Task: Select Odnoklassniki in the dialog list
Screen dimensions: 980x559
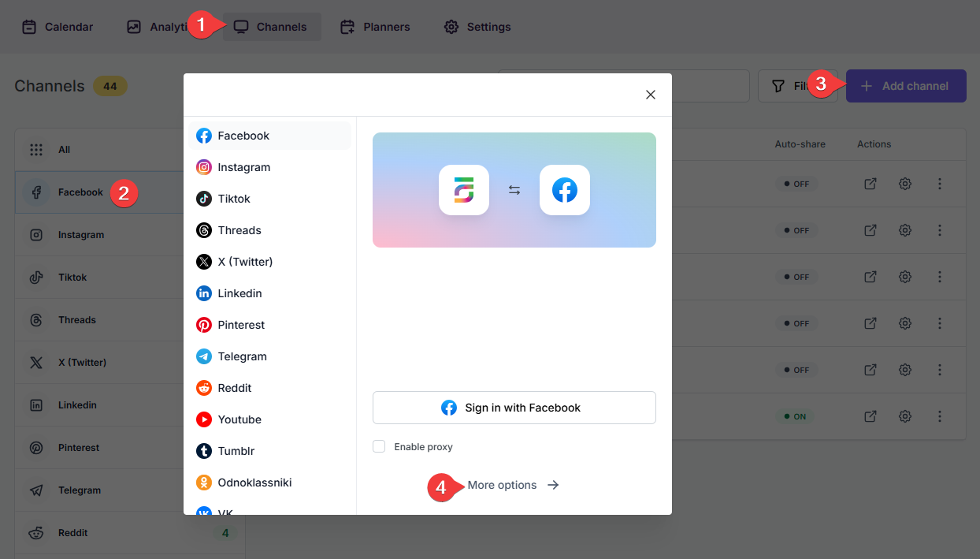Action: (x=270, y=483)
